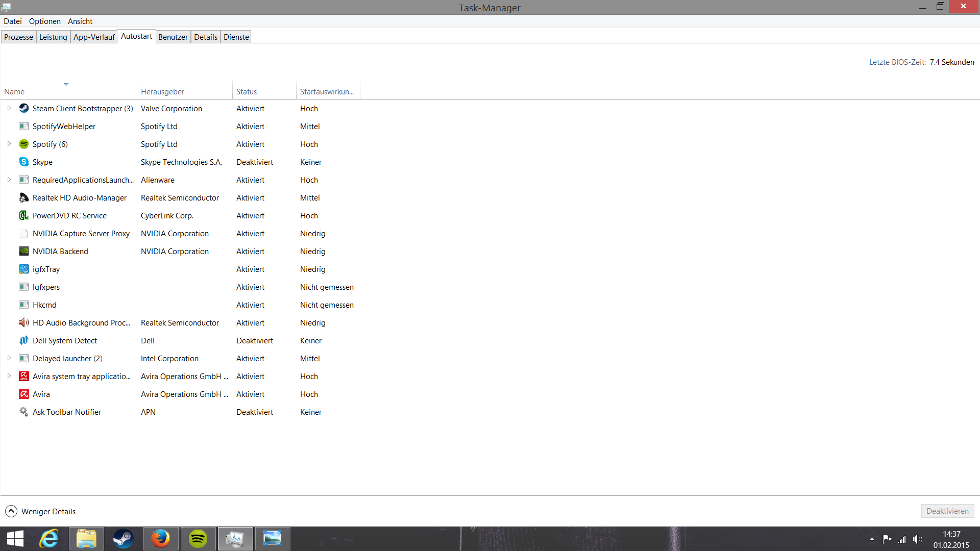Click the volume icon in system tray
Image resolution: width=980 pixels, height=551 pixels.
pos(918,539)
